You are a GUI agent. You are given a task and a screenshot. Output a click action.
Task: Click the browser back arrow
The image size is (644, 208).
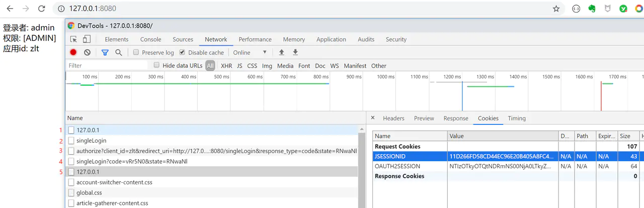tap(10, 9)
